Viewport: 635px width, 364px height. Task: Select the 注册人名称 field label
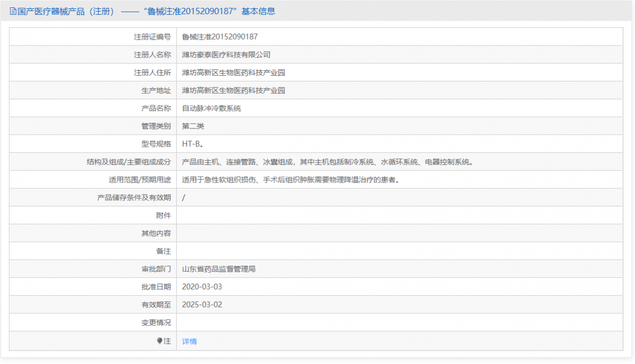coord(156,54)
